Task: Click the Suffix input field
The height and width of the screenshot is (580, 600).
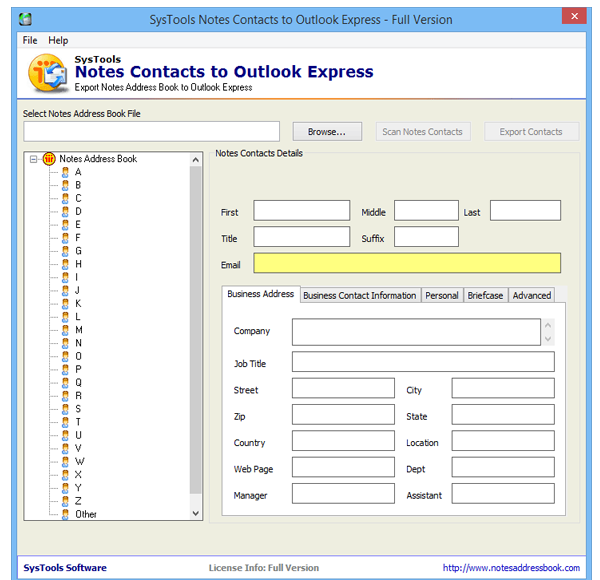Action: click(x=426, y=237)
